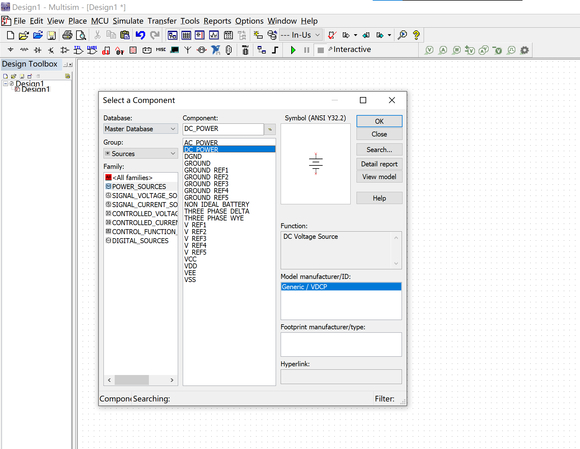Click the Family list right scroll arrow
Viewport: 580px width, 449px height.
[172, 380]
